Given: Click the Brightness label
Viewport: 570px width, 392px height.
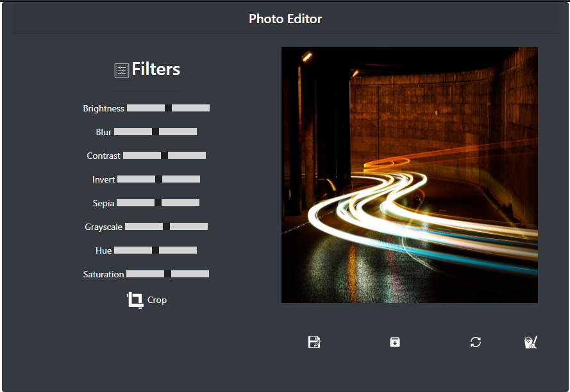Looking at the screenshot, I should [x=104, y=108].
